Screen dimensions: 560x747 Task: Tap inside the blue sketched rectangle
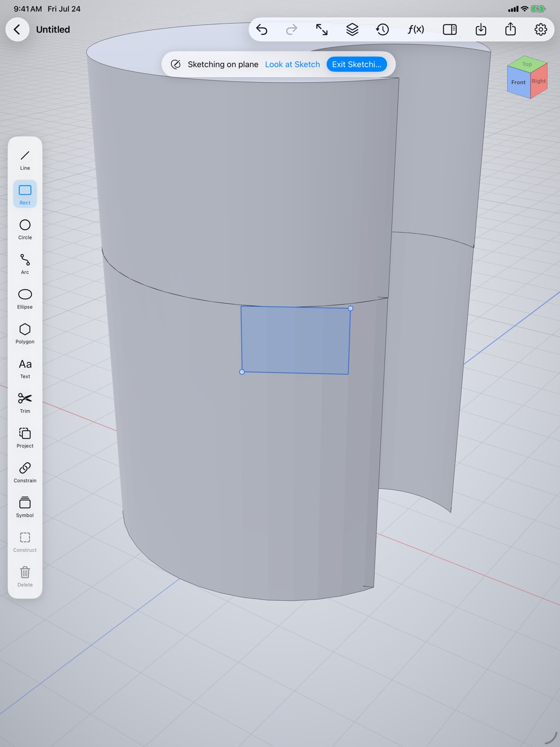coord(295,340)
